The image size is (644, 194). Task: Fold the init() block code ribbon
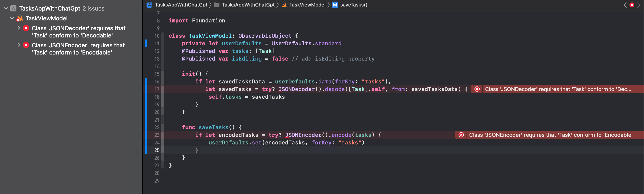click(163, 93)
